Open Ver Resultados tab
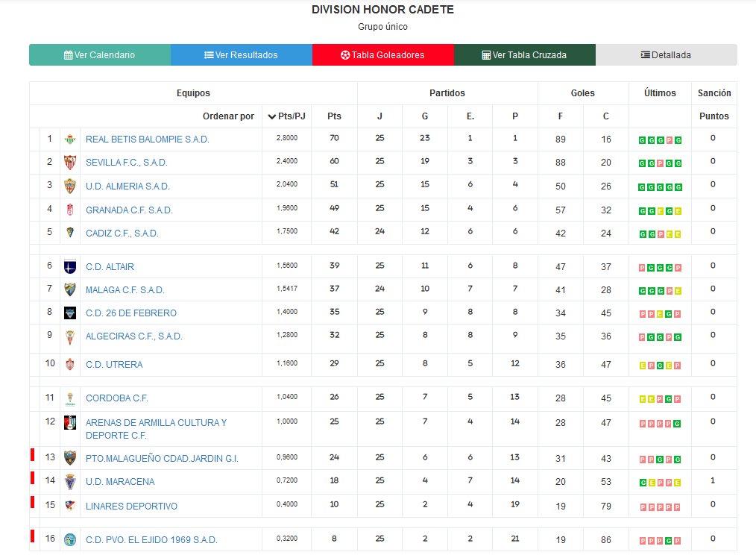Image resolution: width=756 pixels, height=558 pixels. 241,55
